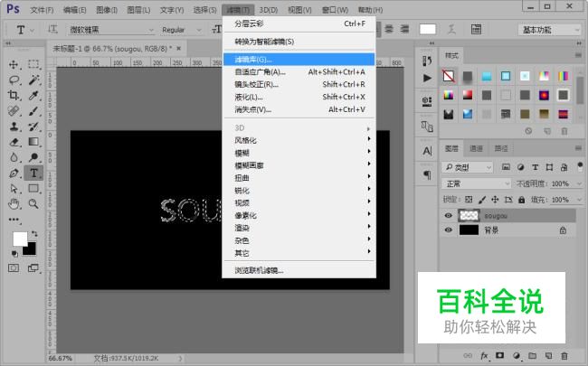Select the Horizontal Type tool
The width and height of the screenshot is (588, 366).
click(x=33, y=174)
